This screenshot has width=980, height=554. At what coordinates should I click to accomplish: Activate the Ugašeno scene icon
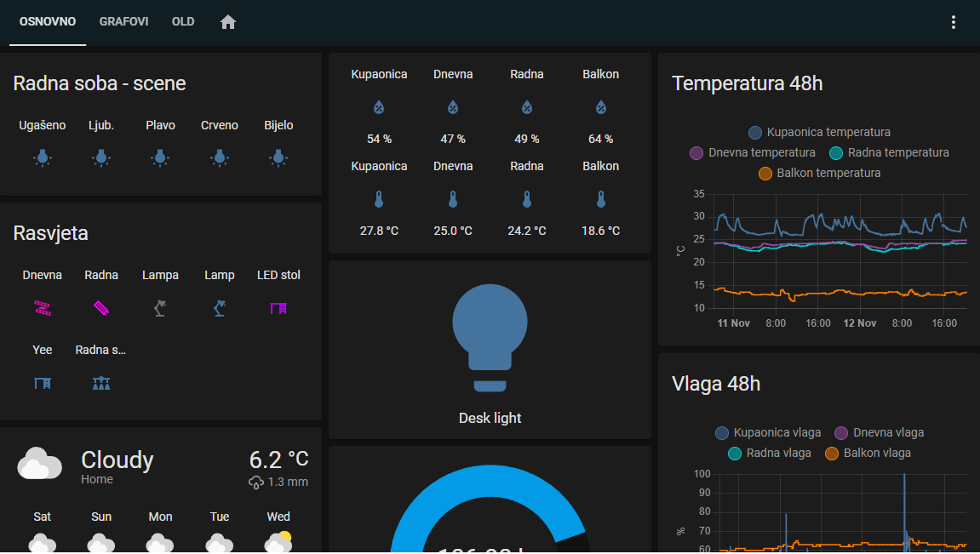43,157
